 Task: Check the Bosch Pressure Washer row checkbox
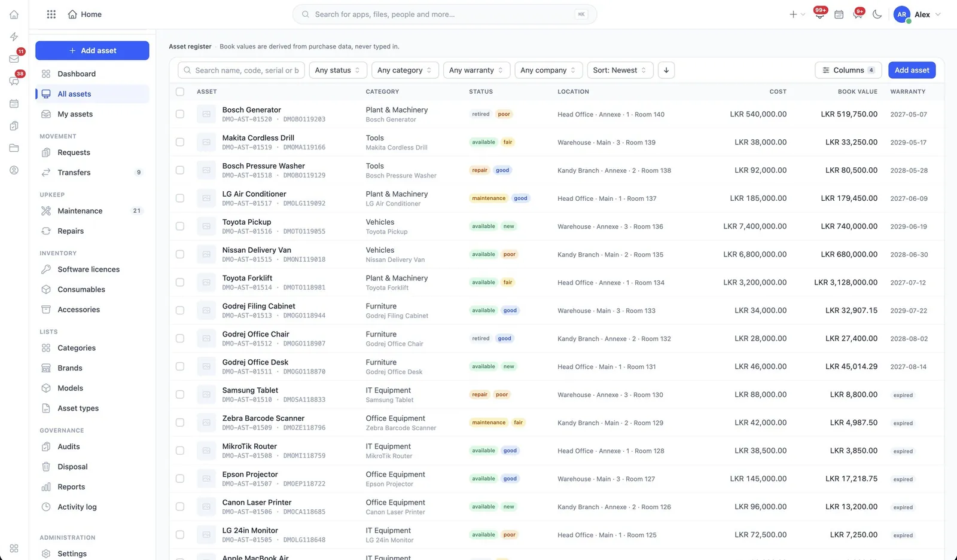[180, 170]
